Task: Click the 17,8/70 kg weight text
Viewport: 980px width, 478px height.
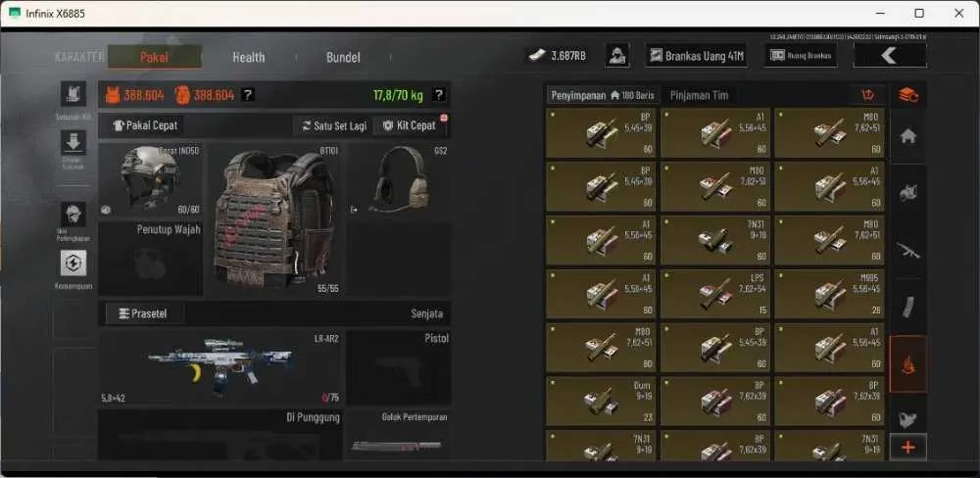Action: point(398,95)
